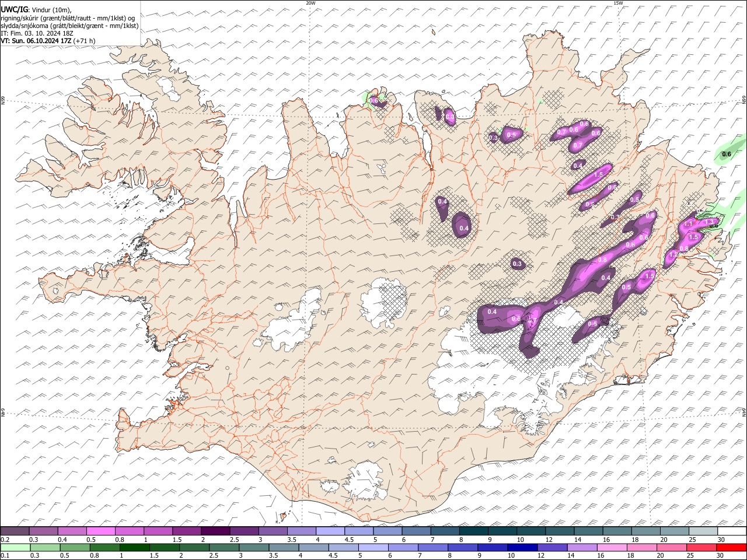Click the palest green 0.1 swatch in lower legend
This screenshot has height=560, width=747.
(x=15, y=548)
